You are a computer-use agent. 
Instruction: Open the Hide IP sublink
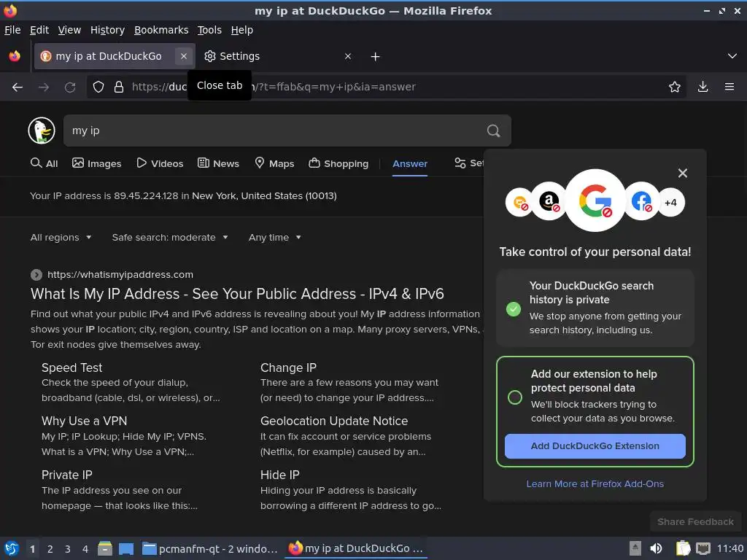(279, 475)
